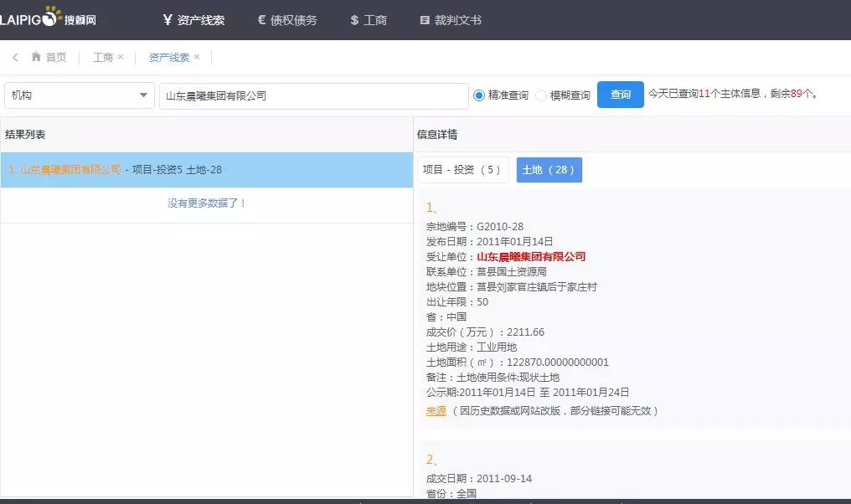
Task: Click the blue 查询 button
Action: pyautogui.click(x=621, y=95)
